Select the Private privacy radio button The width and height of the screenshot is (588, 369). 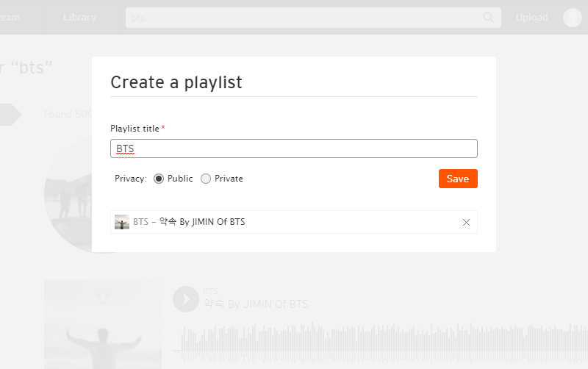(206, 179)
